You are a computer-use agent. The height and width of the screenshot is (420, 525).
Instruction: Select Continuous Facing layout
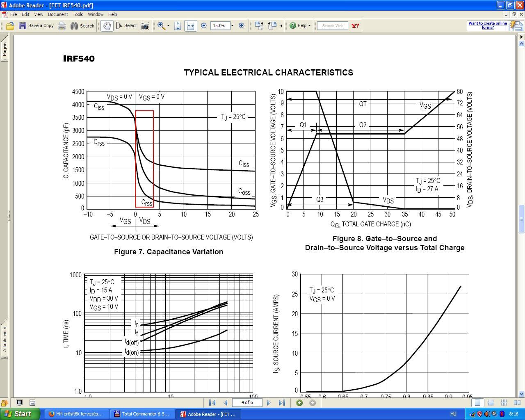[x=504, y=403]
